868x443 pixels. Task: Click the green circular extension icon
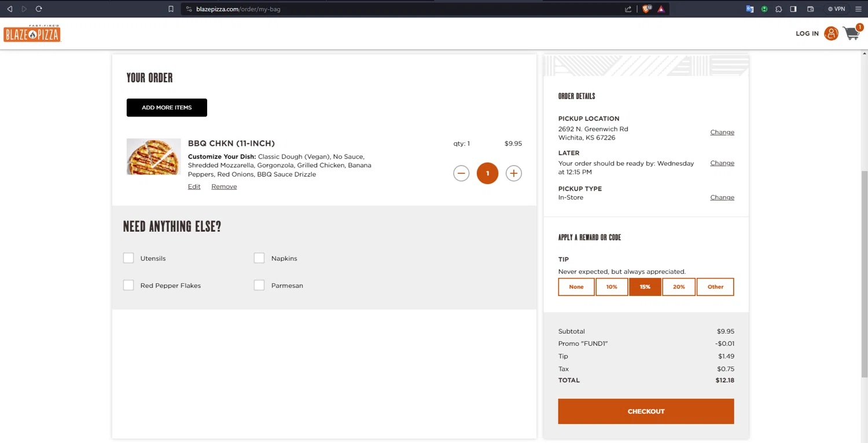[x=764, y=9]
